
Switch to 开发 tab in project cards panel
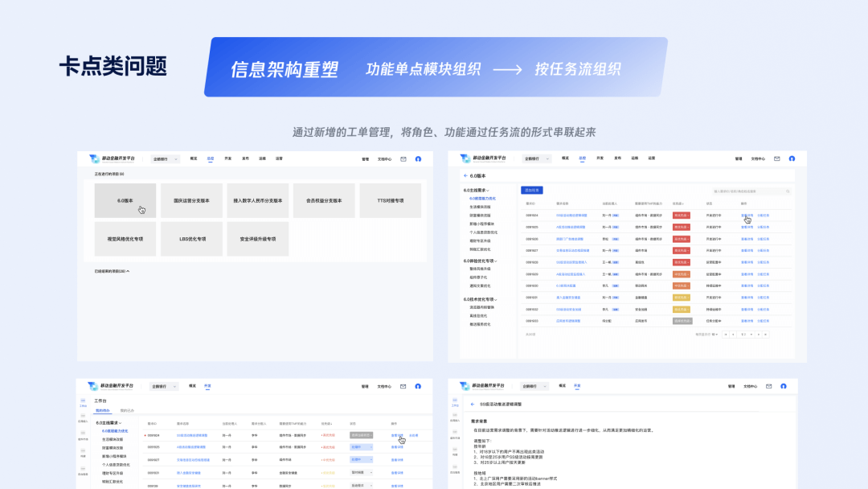coord(227,159)
